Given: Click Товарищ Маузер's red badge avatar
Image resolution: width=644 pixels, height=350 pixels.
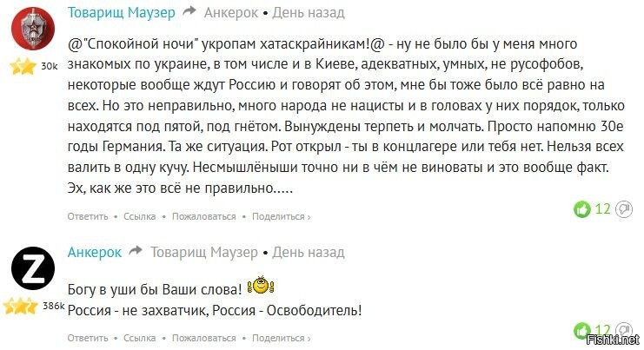Looking at the screenshot, I should pos(32,31).
